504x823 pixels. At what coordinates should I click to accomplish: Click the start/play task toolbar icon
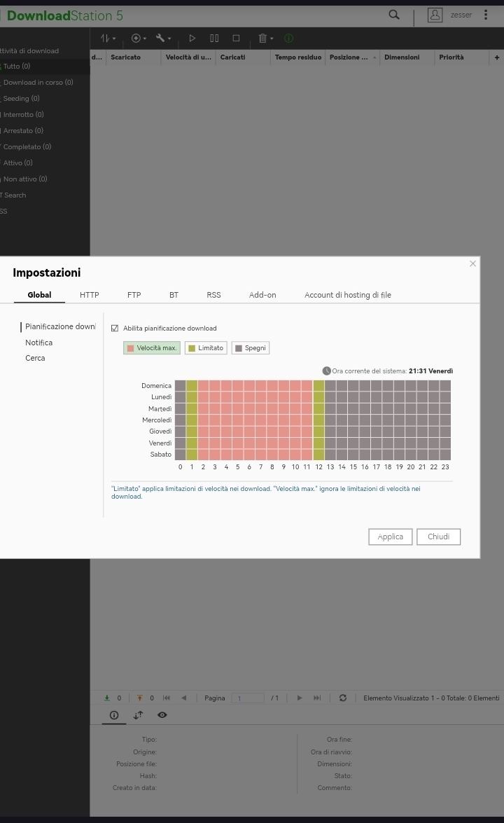192,39
